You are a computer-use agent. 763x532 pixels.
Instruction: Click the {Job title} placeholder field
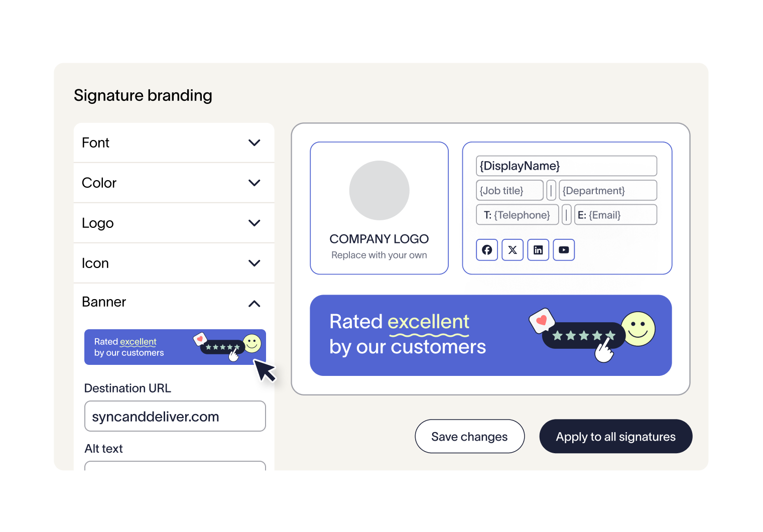tap(509, 191)
